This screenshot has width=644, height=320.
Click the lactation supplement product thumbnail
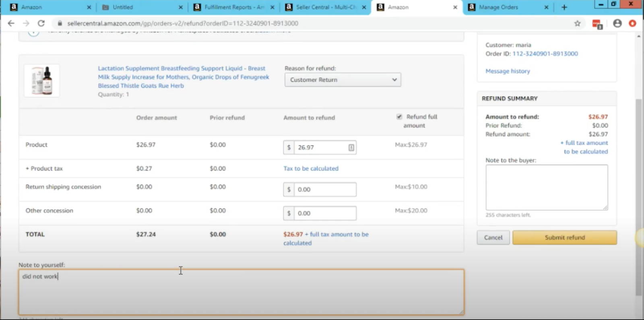(42, 81)
